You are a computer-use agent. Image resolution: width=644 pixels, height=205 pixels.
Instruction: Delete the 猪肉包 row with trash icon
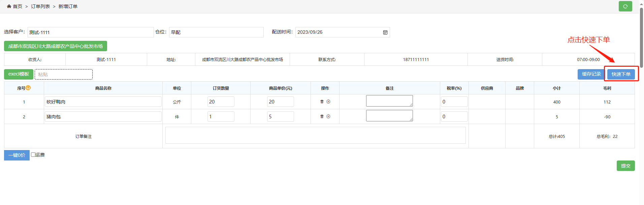click(322, 116)
